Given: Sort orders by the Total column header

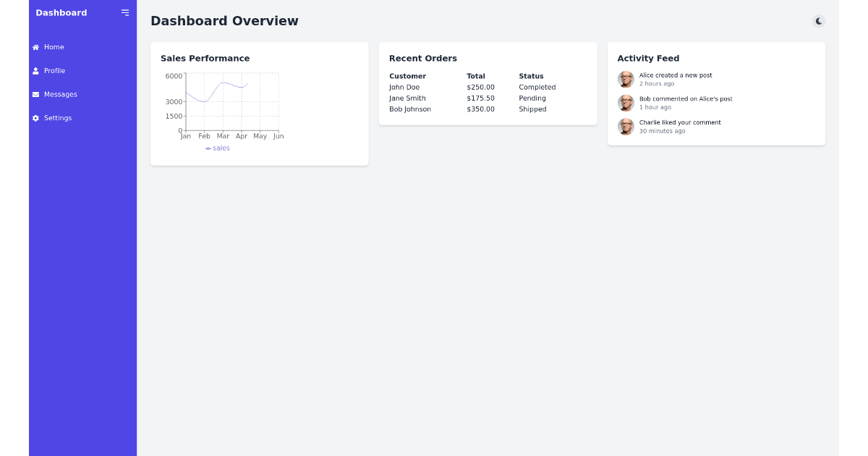Looking at the screenshot, I should [476, 76].
